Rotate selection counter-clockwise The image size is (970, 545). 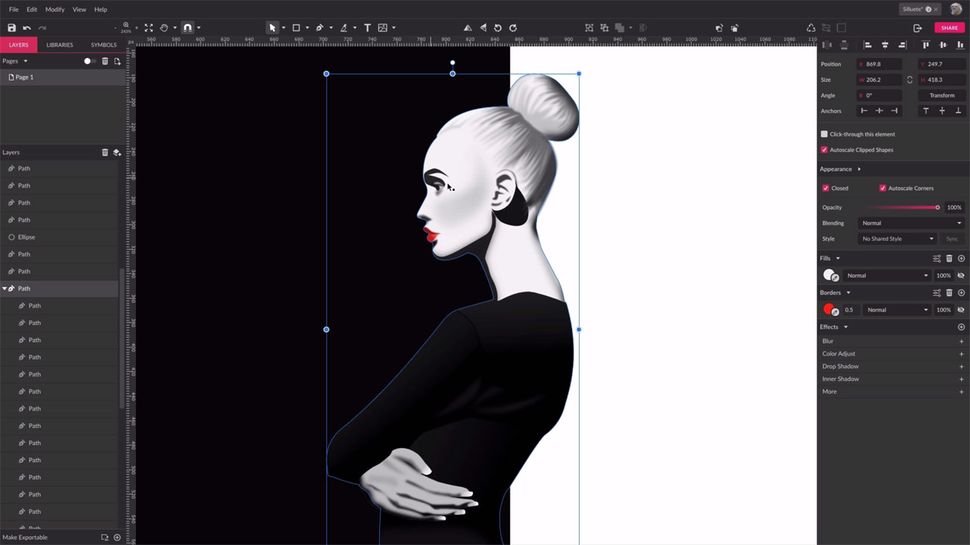tap(498, 28)
